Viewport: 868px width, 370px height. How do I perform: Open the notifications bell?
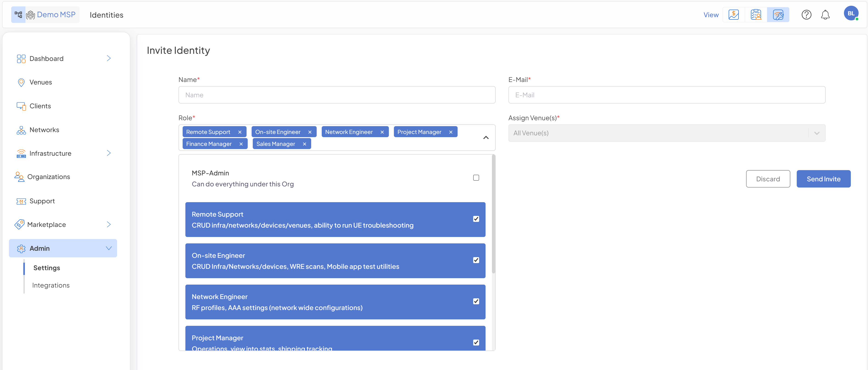pyautogui.click(x=825, y=15)
